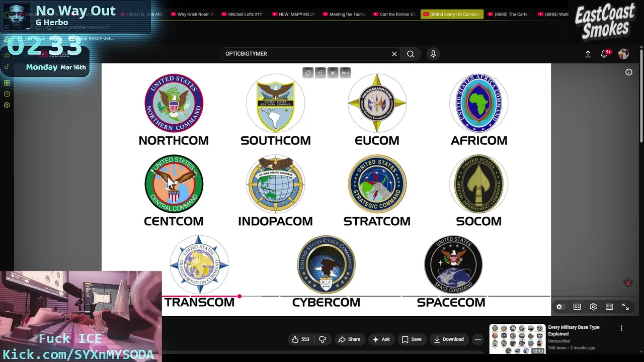Click the second overlay icon atop video
The width and height of the screenshot is (644, 362).
pyautogui.click(x=320, y=73)
